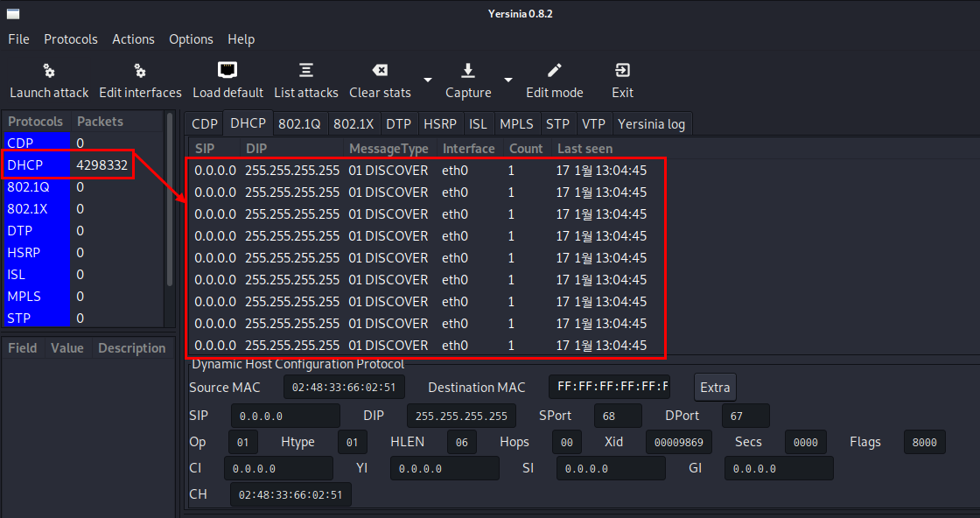980x518 pixels.
Task: Click the DHCP packet count 4298332
Action: 101,165
